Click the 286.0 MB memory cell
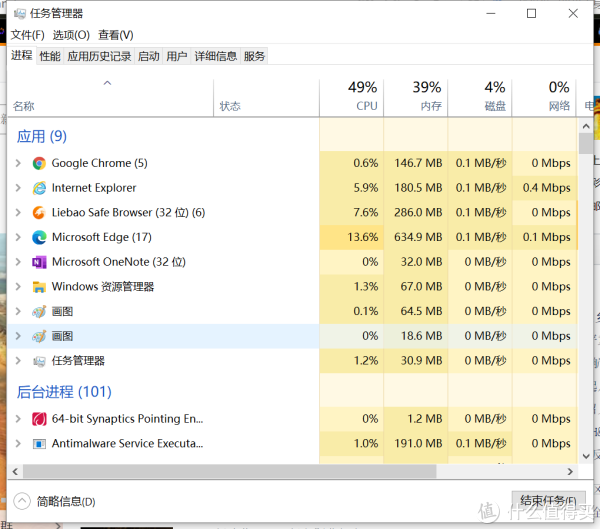The image size is (600, 529). coord(416,212)
